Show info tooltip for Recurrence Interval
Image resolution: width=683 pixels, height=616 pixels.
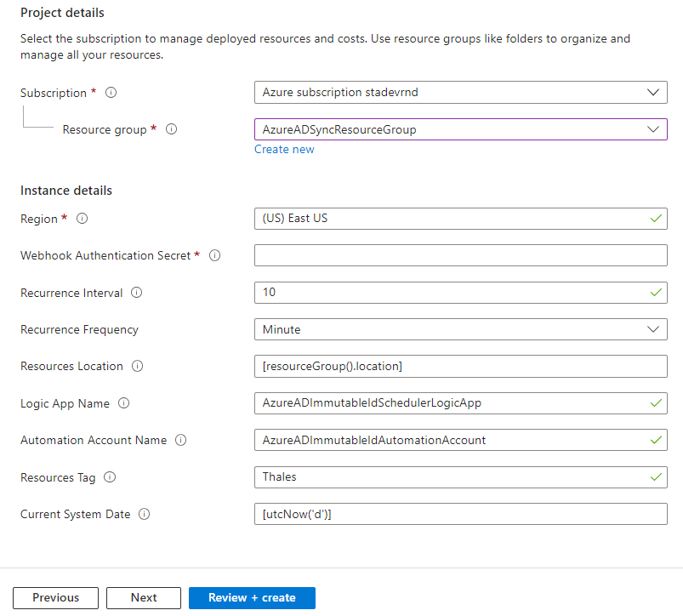tap(136, 293)
